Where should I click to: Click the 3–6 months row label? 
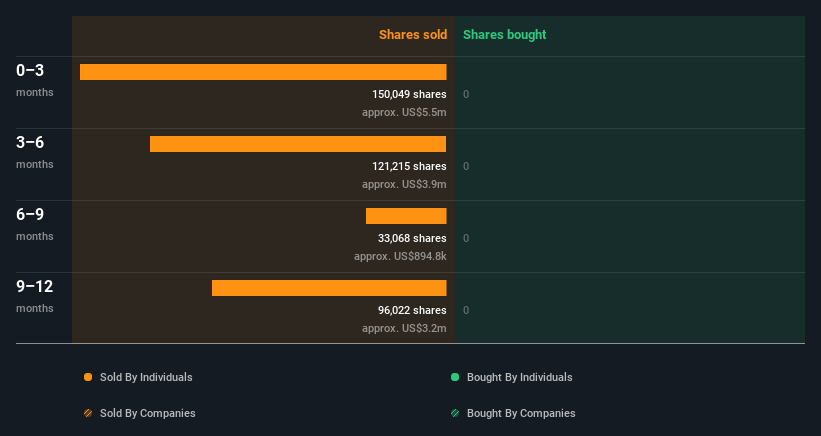pyautogui.click(x=35, y=152)
